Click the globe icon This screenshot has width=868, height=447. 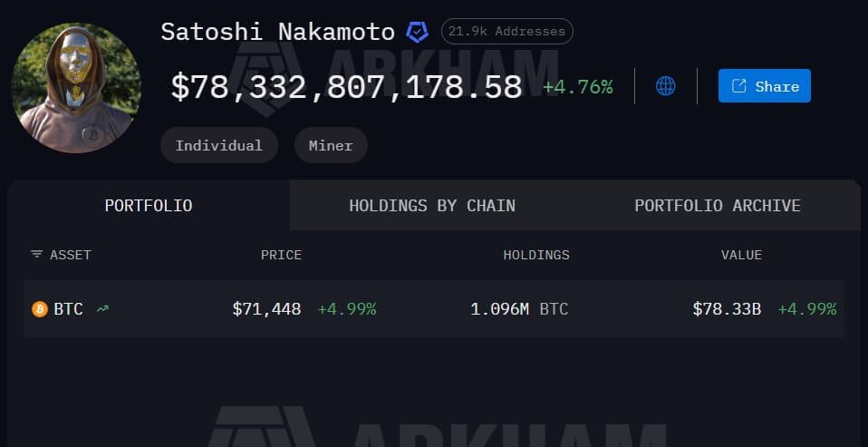(665, 86)
